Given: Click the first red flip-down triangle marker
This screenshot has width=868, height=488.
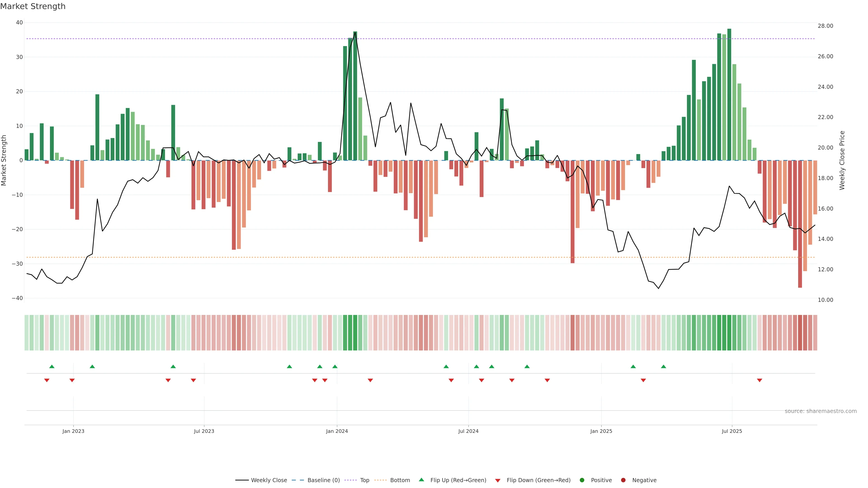Looking at the screenshot, I should click(x=47, y=380).
